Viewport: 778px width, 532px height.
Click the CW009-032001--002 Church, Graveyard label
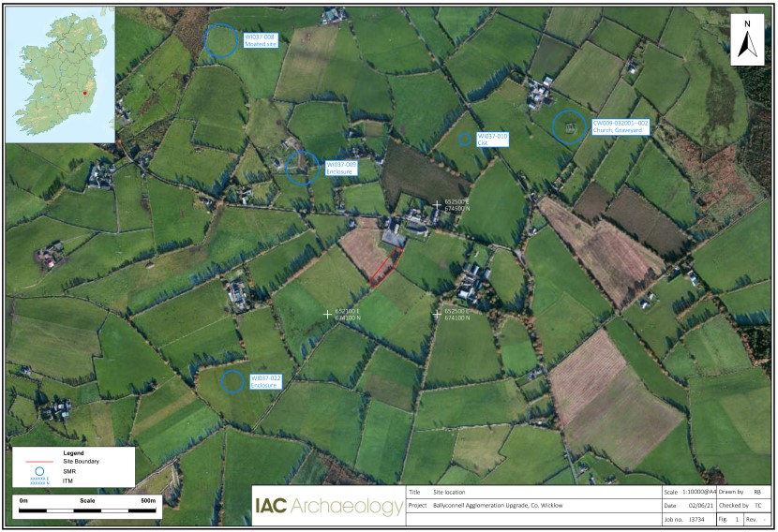pyautogui.click(x=620, y=126)
